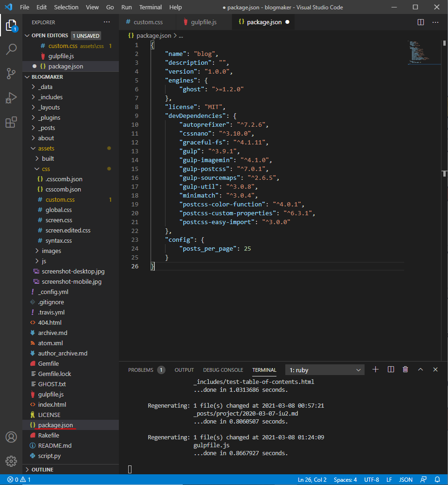Open Run and Debug view icon

point(11,98)
